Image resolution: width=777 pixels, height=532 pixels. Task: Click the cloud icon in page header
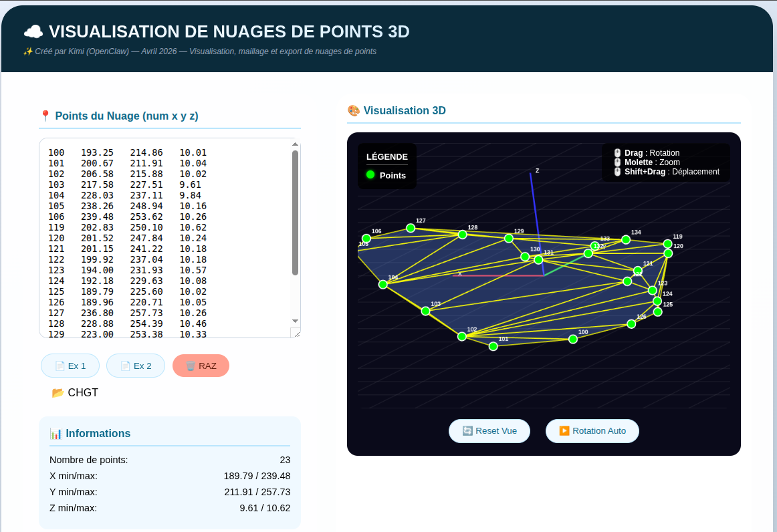tap(33, 31)
